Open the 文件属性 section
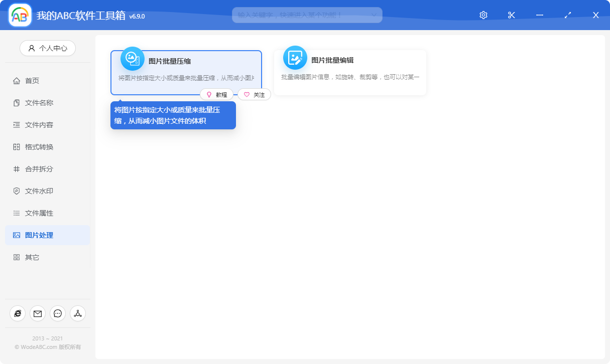Screen dimensions: 610x364 point(32,213)
